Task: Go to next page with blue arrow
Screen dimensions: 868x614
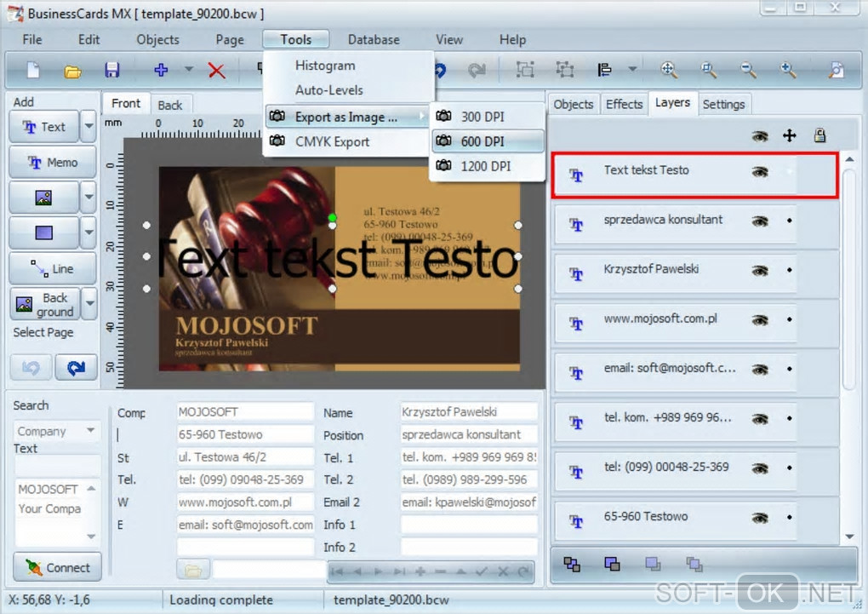Action: click(76, 367)
